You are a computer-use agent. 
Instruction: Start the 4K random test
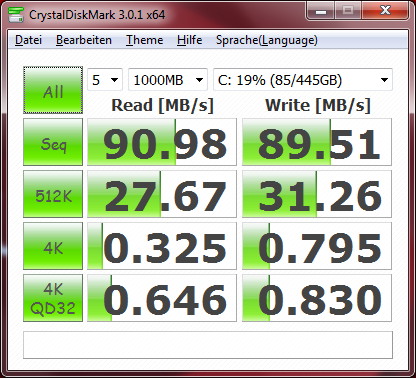(x=53, y=246)
